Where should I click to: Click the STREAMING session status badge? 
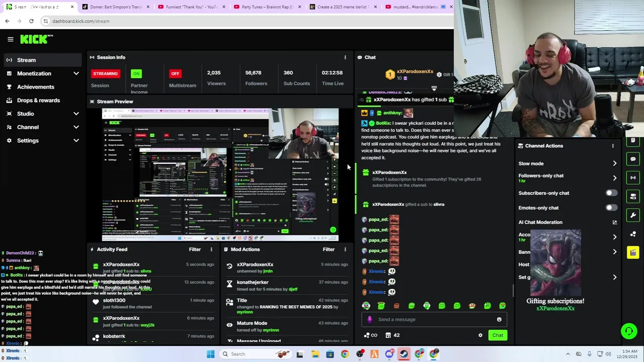pyautogui.click(x=105, y=73)
